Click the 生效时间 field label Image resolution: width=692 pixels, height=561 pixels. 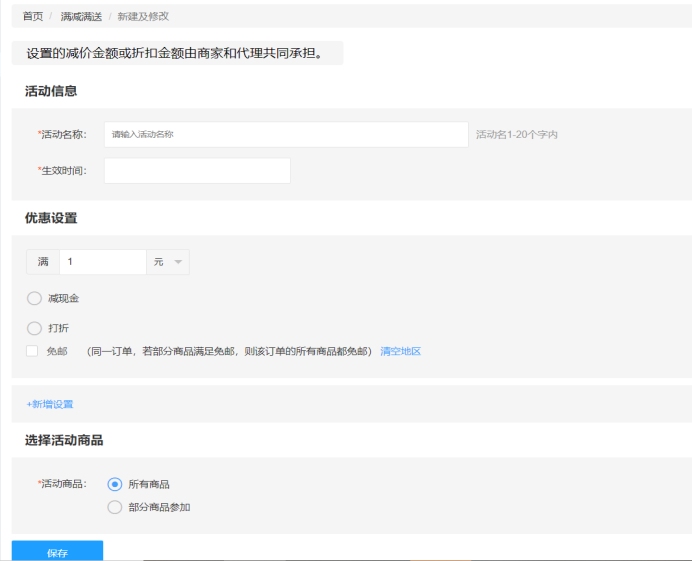pos(62,170)
